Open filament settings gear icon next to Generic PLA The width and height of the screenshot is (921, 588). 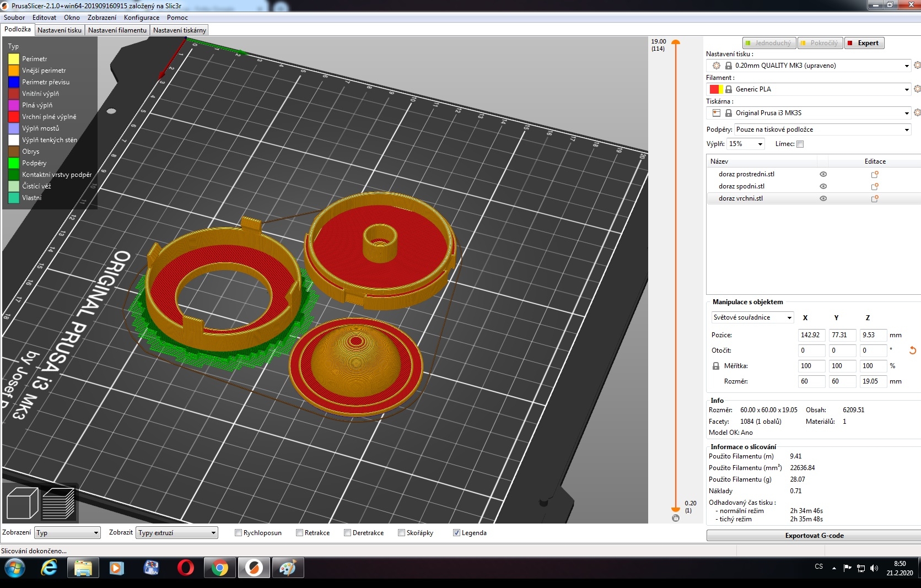[x=917, y=89]
